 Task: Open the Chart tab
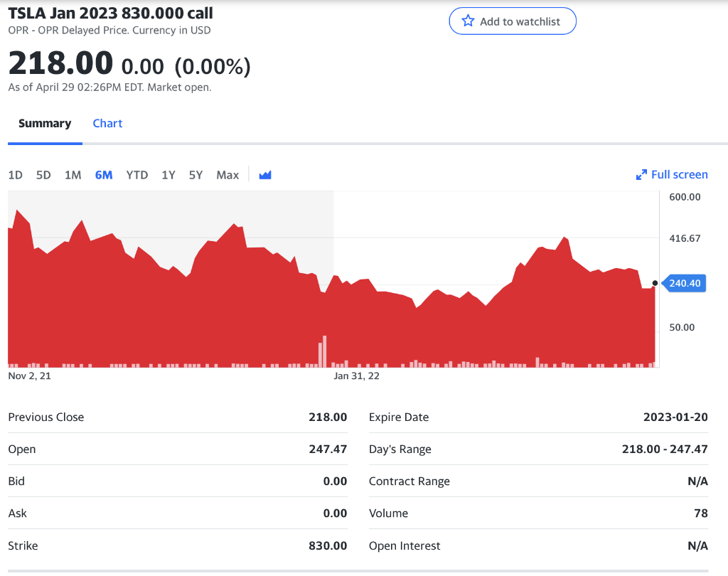tap(107, 124)
